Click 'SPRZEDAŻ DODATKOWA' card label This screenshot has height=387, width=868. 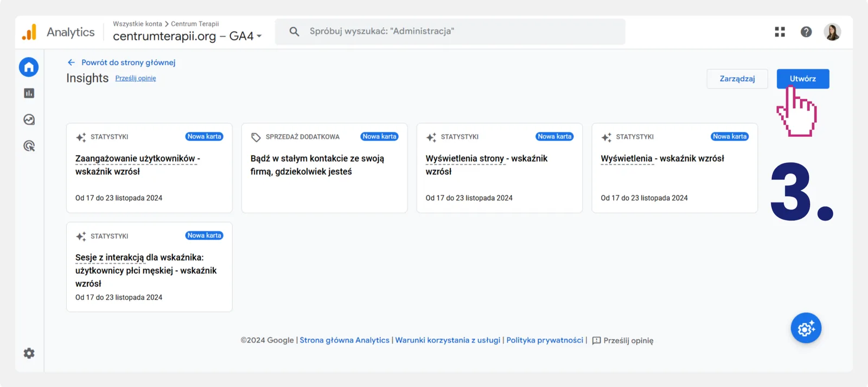(x=303, y=137)
